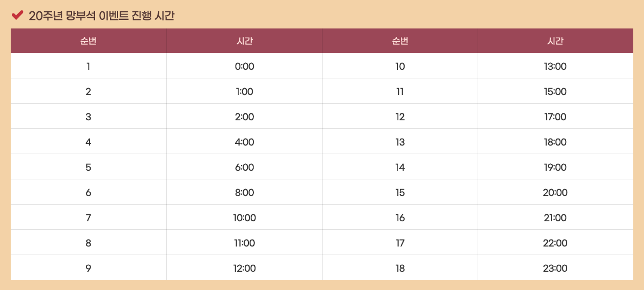Click the 20주년 망부석 이벤트 진행 시간 heading
The width and height of the screenshot is (644, 290).
pyautogui.click(x=101, y=16)
